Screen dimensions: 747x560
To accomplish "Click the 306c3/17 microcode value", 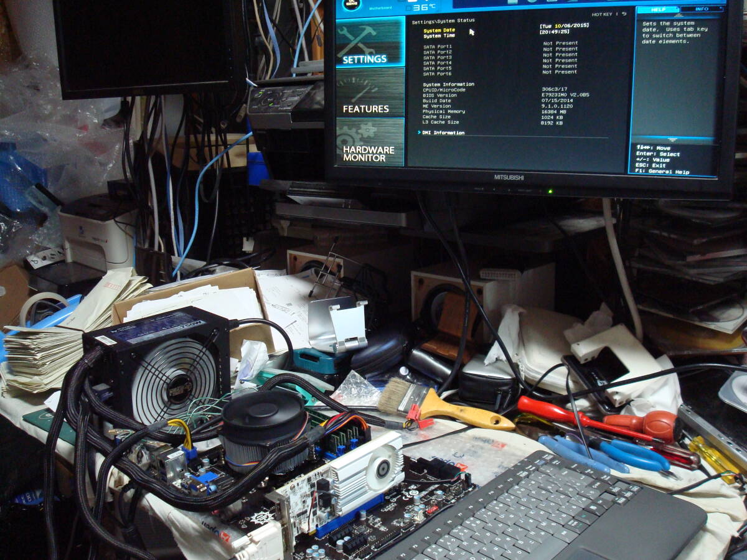I will [x=554, y=90].
